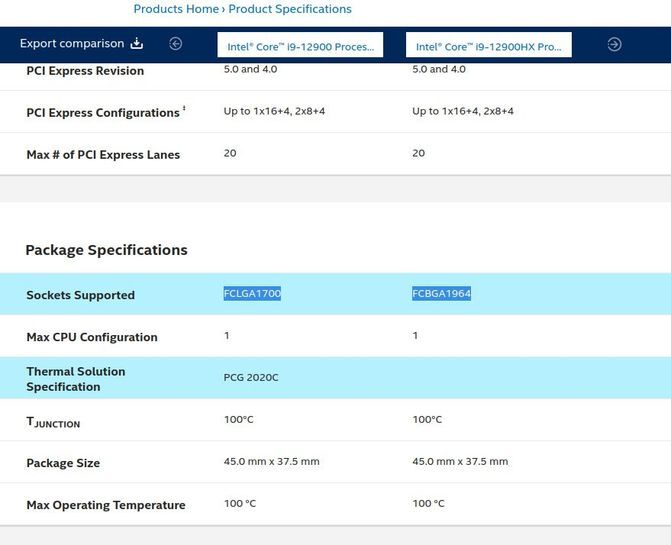Click the Sockets Supported row label

coord(80,295)
